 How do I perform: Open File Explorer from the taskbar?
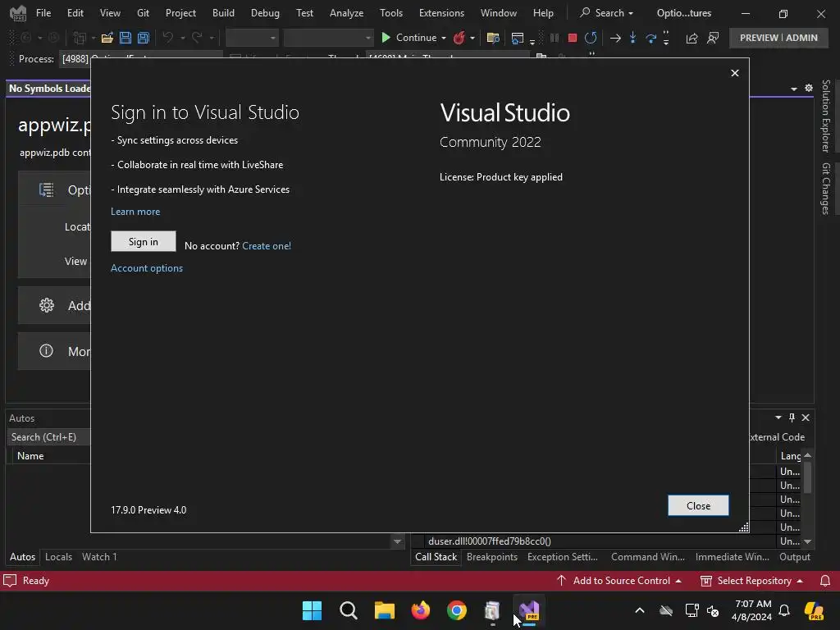pos(384,610)
